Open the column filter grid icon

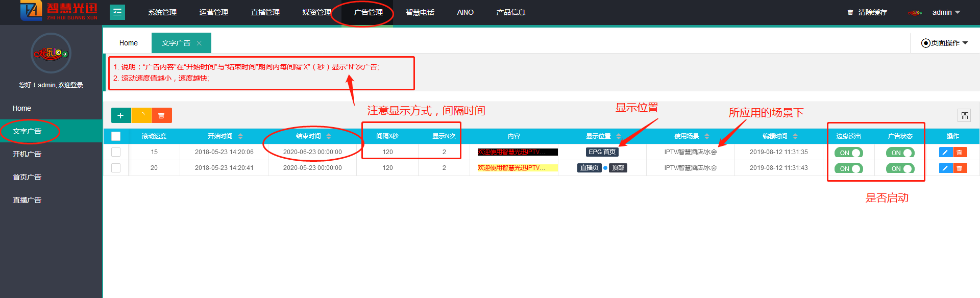pos(964,115)
